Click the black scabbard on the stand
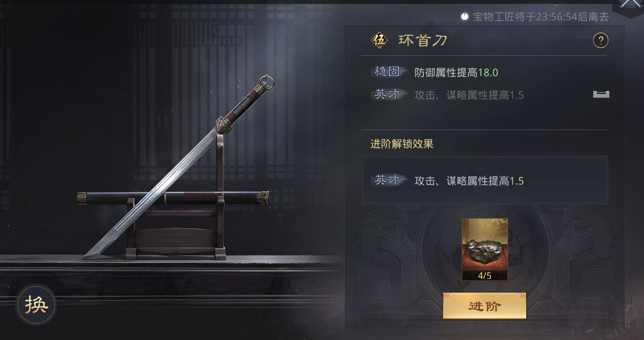This screenshot has width=644, height=340. tap(173, 198)
